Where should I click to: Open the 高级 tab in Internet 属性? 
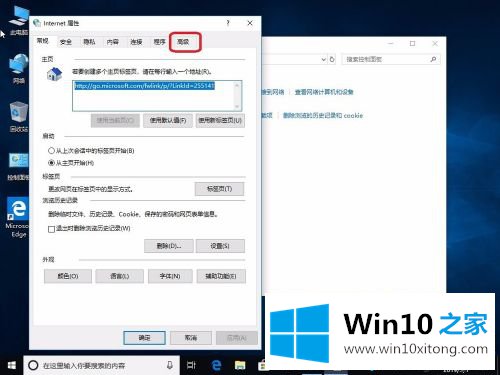[x=183, y=42]
